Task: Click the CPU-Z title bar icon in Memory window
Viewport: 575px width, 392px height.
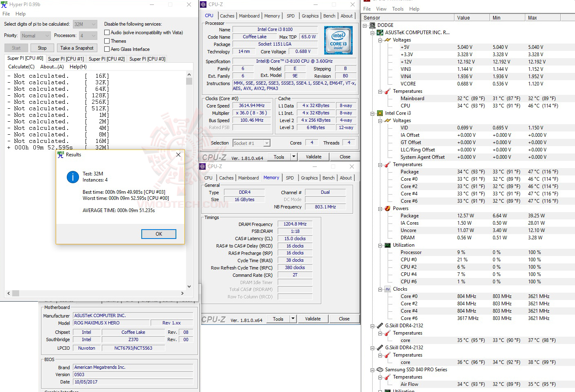Action: pos(203,166)
